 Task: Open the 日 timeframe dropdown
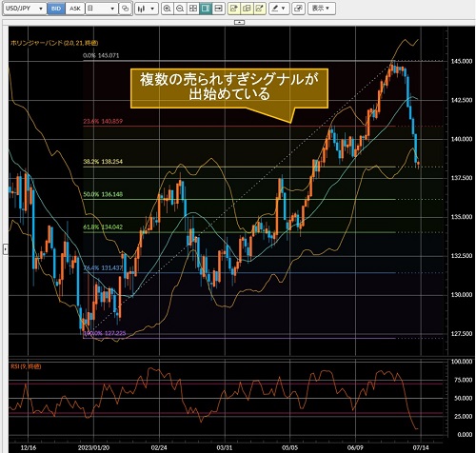pyautogui.click(x=101, y=9)
